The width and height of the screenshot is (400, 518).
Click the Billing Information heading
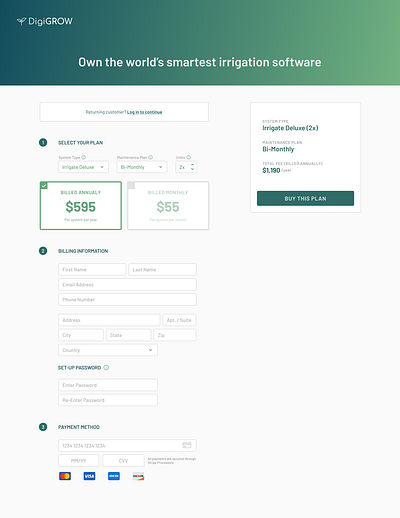click(83, 251)
